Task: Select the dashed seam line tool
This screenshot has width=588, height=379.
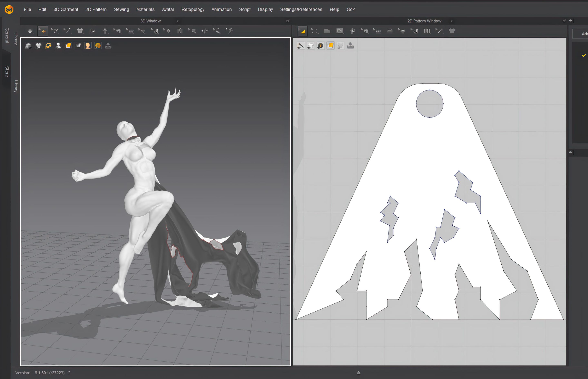Action: 439,31
